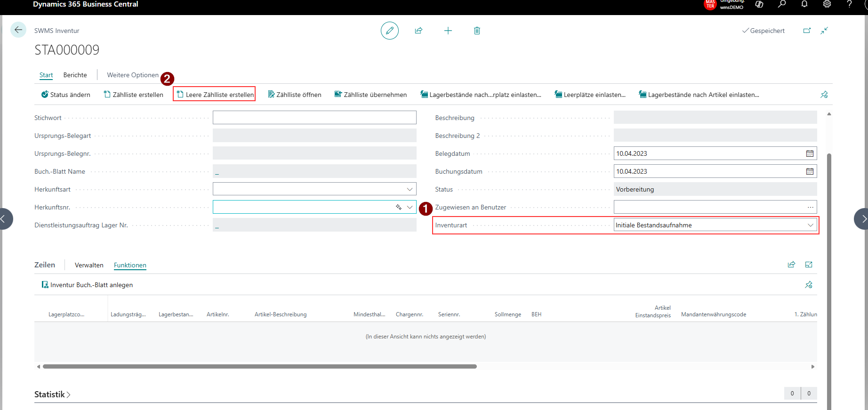Expand the Statistik section

click(x=52, y=394)
